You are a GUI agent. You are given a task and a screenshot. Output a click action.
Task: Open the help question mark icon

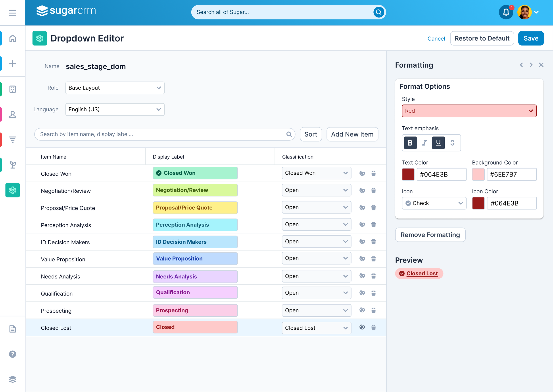(13, 354)
